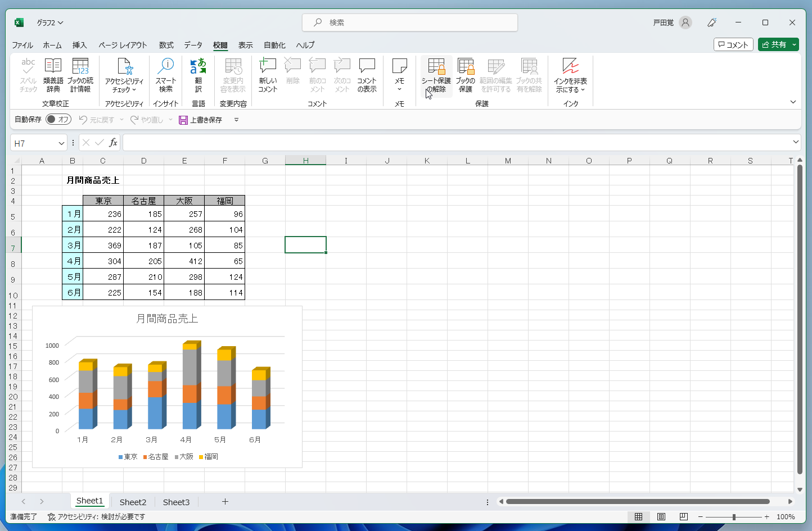Switch to Page Layout view icon
Viewport: 812px width, 531px height.
pyautogui.click(x=661, y=516)
